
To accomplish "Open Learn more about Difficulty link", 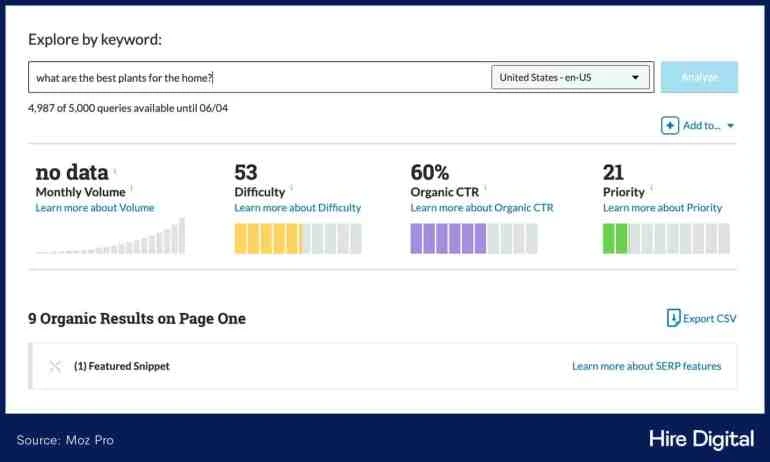I will (x=297, y=208).
